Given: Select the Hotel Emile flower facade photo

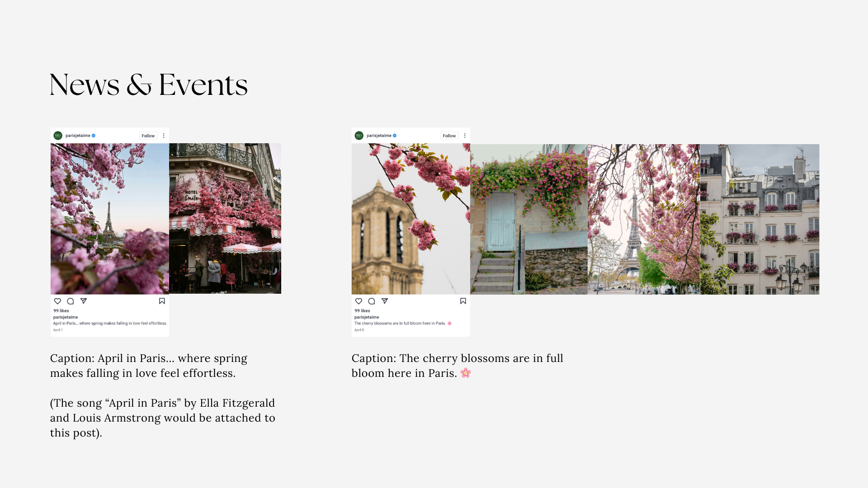Looking at the screenshot, I should [x=225, y=219].
